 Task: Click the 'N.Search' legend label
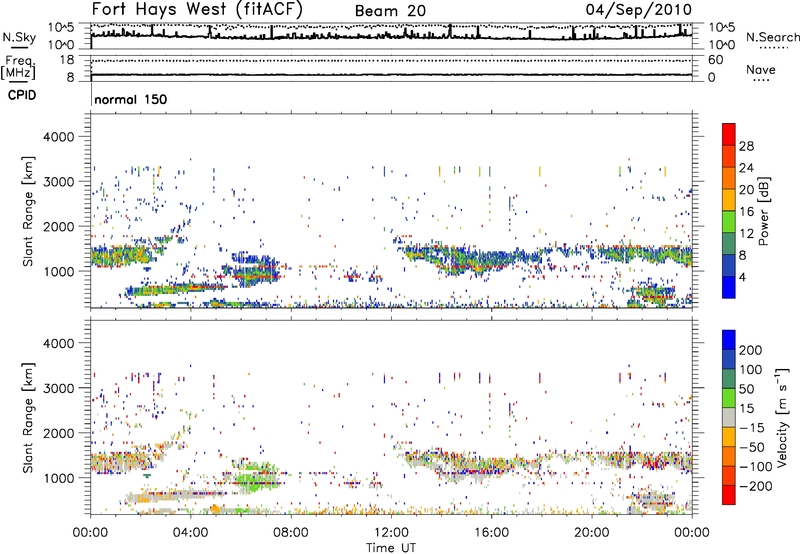(772, 37)
